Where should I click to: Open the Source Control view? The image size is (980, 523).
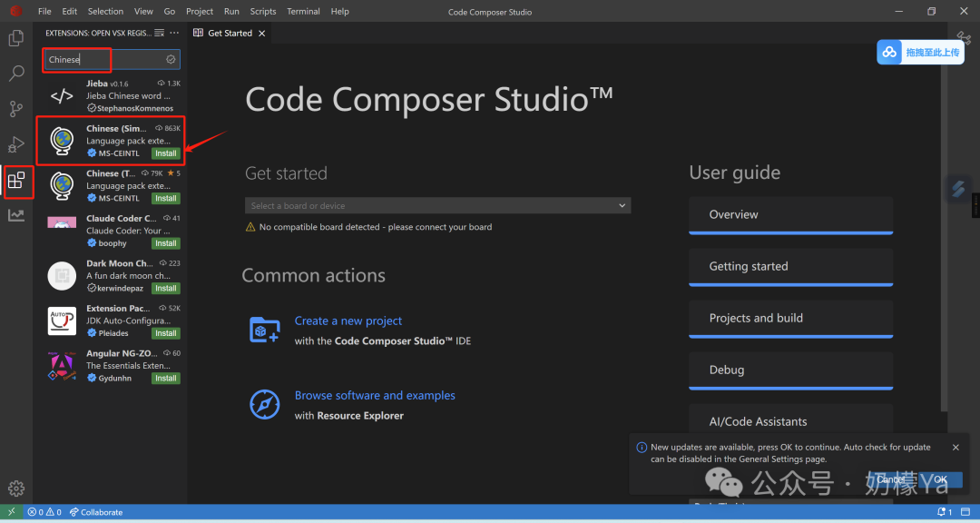click(16, 109)
